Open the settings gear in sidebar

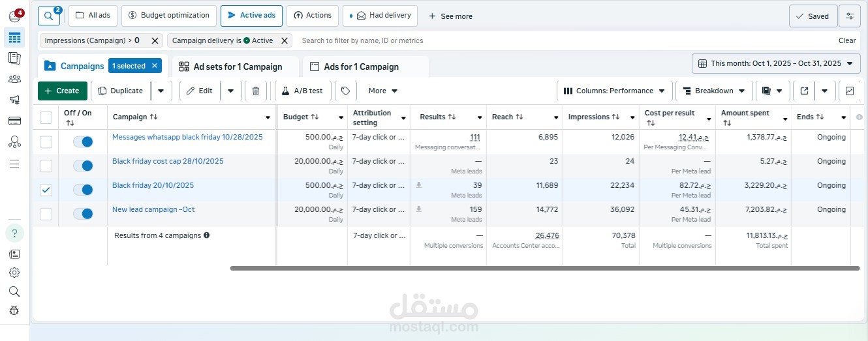coord(14,273)
